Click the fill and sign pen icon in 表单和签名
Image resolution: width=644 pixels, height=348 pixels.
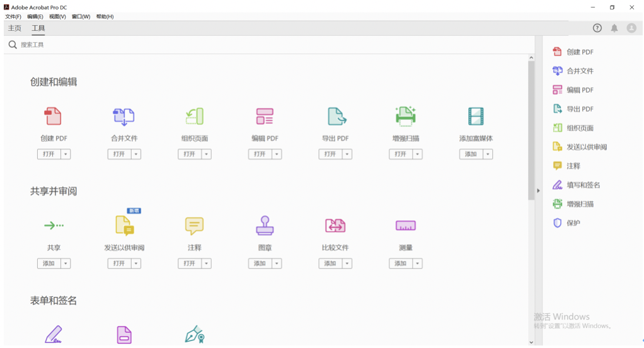click(54, 334)
